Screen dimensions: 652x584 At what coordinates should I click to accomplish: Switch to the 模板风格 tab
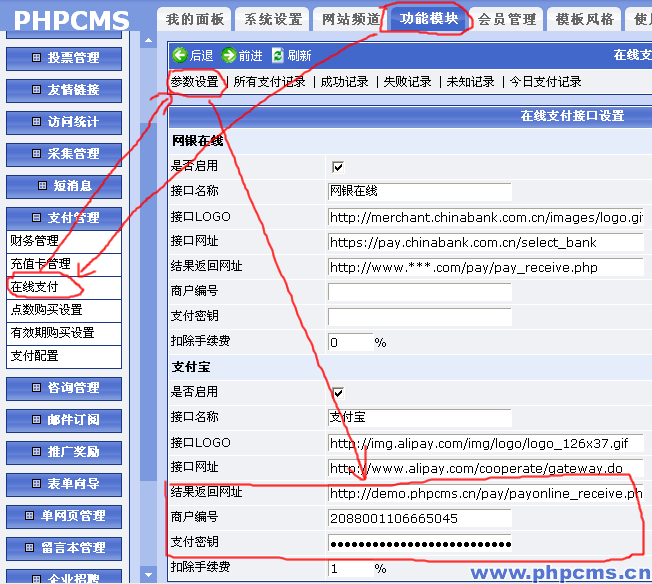[x=585, y=19]
